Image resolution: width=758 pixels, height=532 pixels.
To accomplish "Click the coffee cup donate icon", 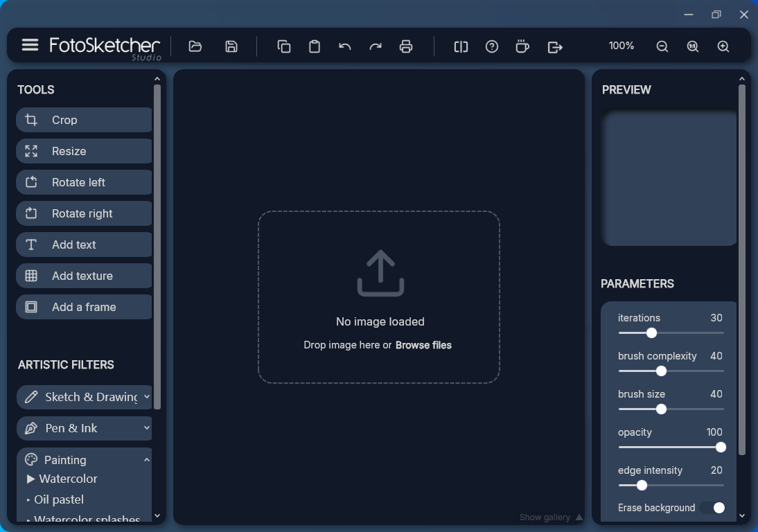I will tap(522, 46).
